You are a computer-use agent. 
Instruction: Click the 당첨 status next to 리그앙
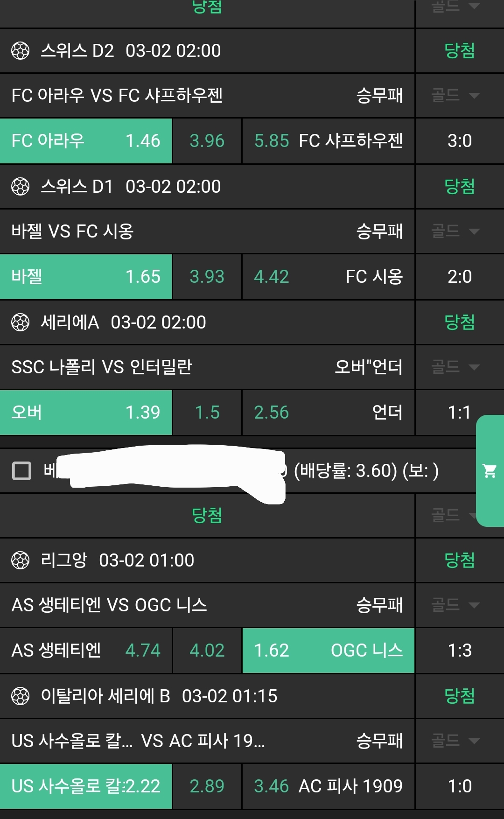[459, 560]
